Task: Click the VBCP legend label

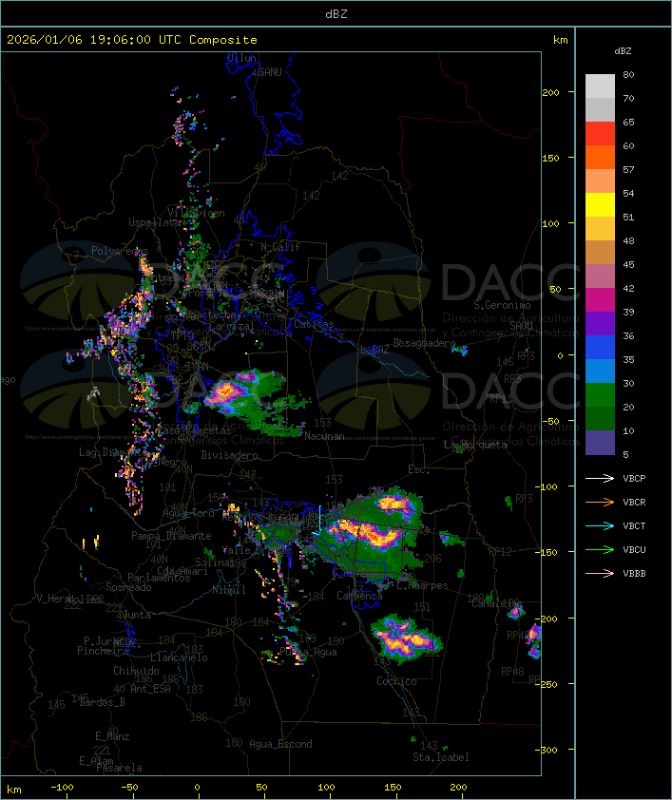Action: click(634, 479)
